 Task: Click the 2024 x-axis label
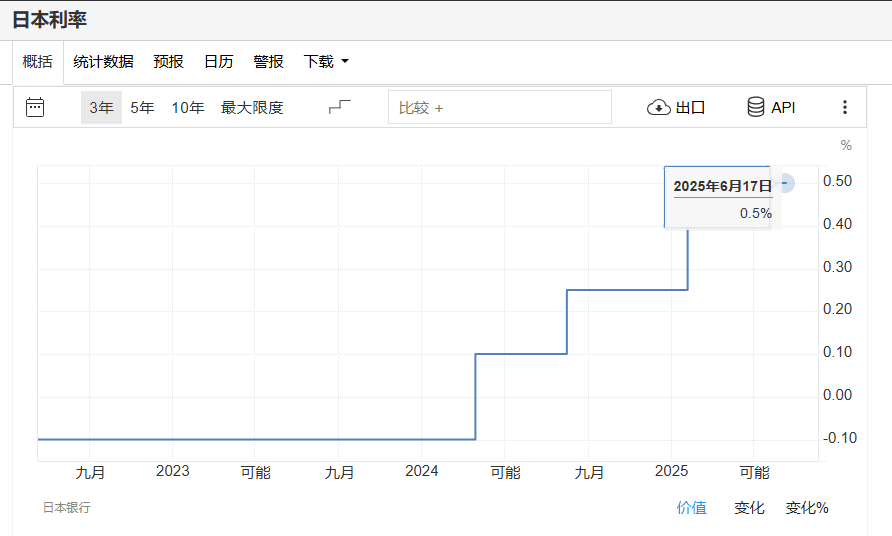422,471
